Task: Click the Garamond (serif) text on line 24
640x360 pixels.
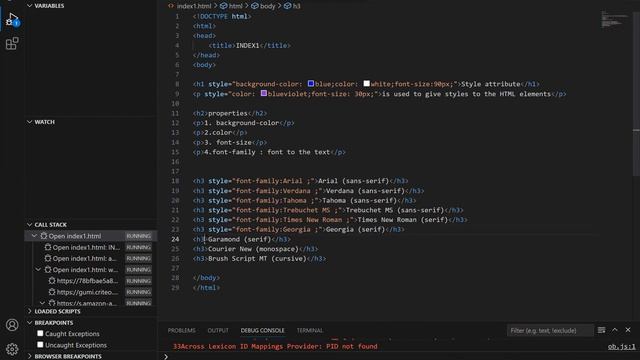Action: [240, 239]
